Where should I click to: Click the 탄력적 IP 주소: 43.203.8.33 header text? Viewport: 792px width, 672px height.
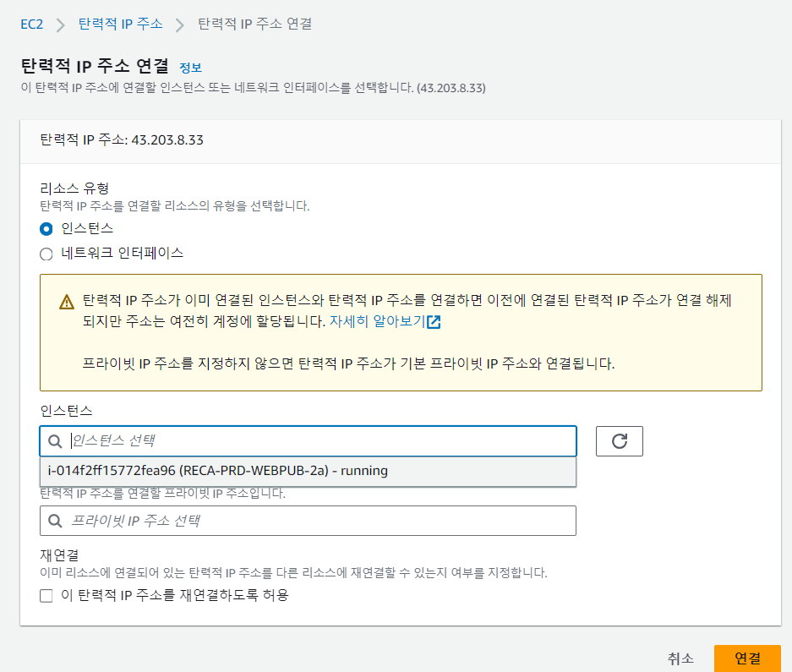click(122, 140)
